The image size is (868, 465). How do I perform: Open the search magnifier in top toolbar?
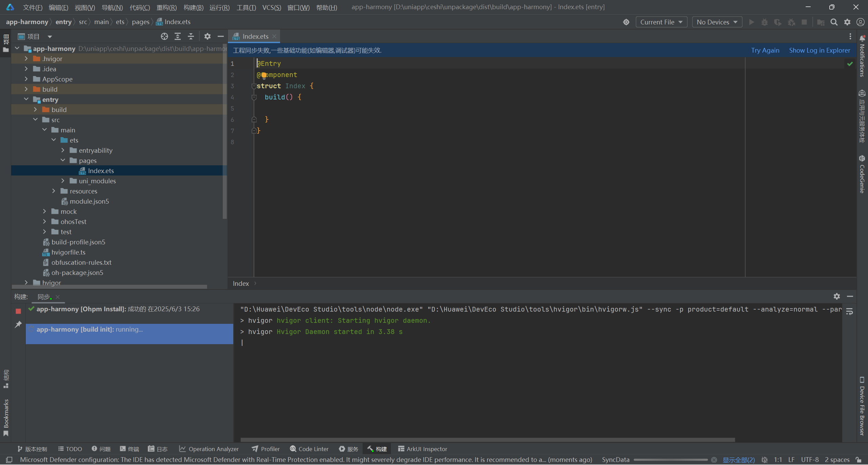(834, 22)
